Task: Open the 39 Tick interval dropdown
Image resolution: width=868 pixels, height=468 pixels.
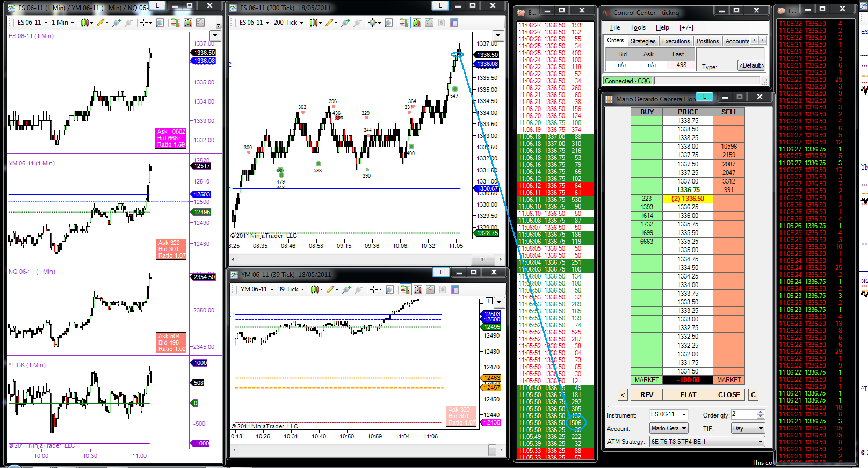Action: (291, 289)
